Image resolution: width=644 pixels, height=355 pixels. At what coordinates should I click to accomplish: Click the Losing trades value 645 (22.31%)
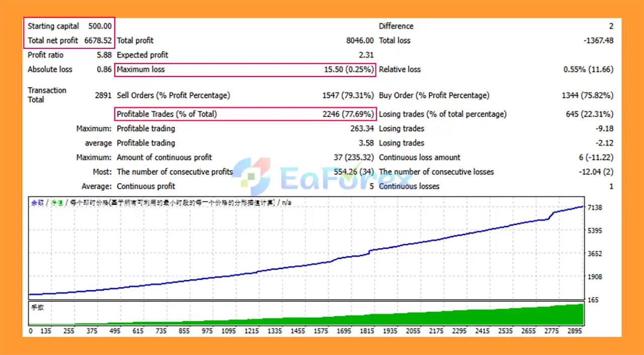(589, 114)
